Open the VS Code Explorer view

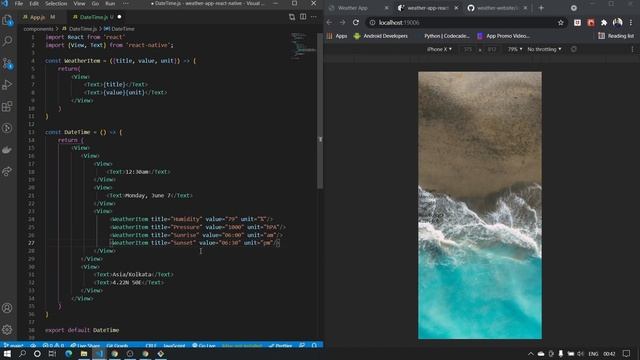pyautogui.click(x=7, y=20)
